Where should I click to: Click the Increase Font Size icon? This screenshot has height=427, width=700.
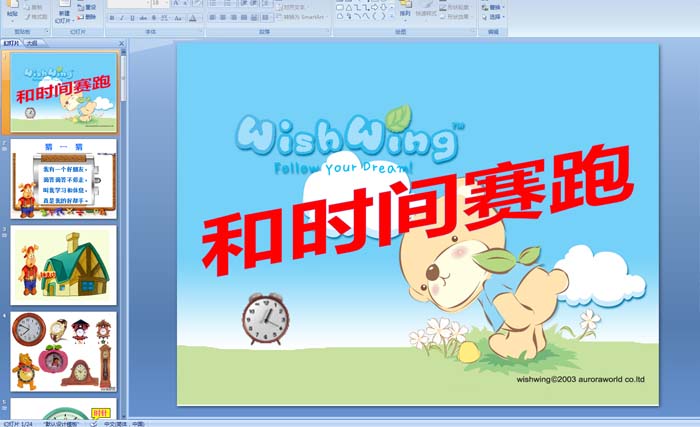click(176, 4)
